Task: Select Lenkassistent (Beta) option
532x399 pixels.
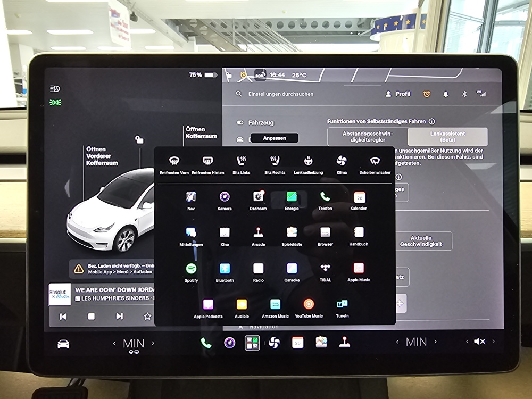Action: (447, 137)
